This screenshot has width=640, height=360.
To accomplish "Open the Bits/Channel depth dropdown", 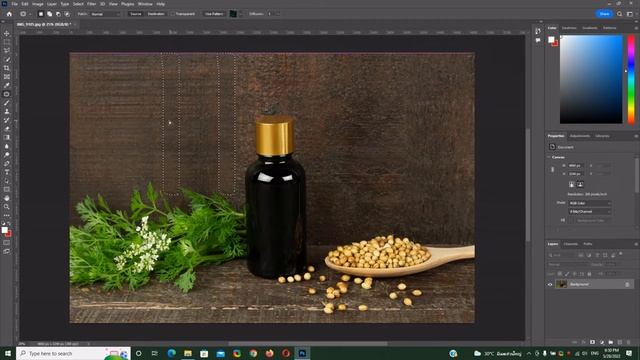I will 589,211.
